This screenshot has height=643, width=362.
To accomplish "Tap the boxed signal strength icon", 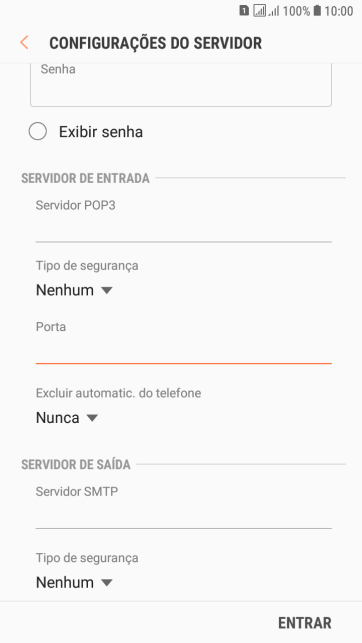I will click(260, 11).
